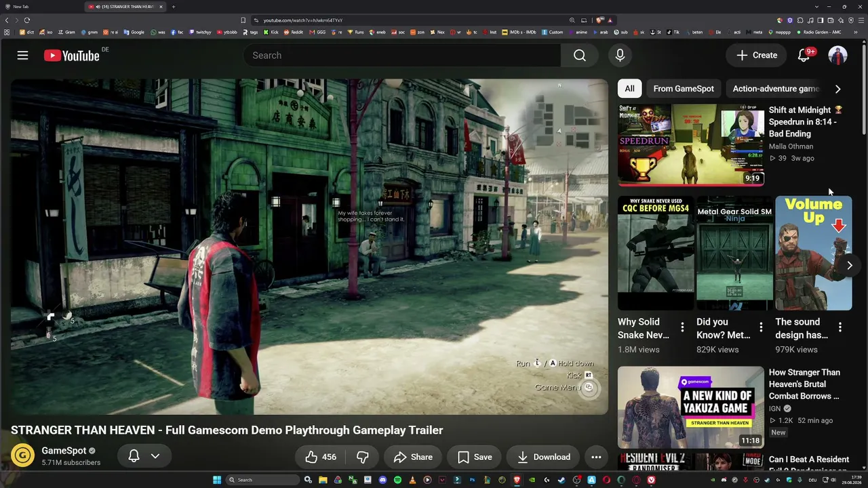Click the Windows taskbar search box

coord(262,480)
